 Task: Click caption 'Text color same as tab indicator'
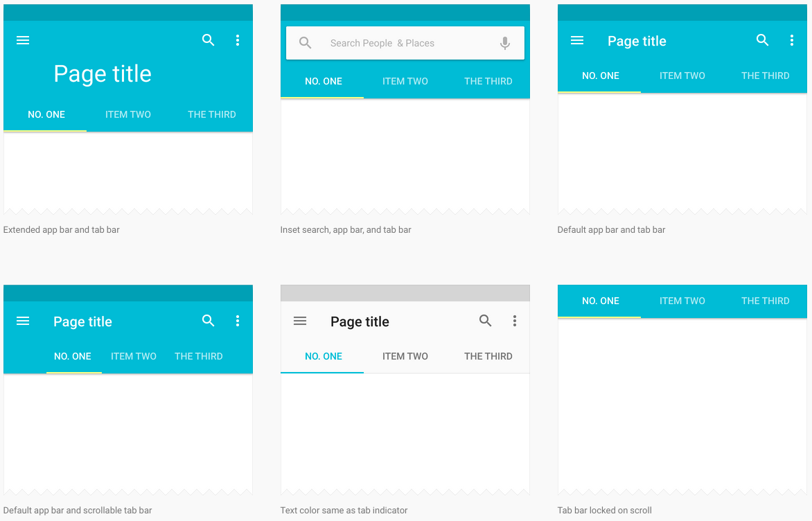point(344,510)
